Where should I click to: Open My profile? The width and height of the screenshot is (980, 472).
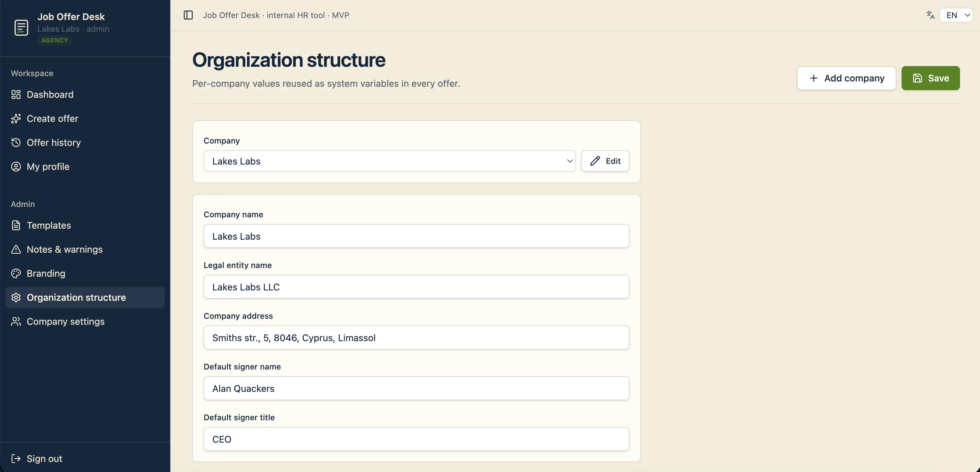point(85,167)
